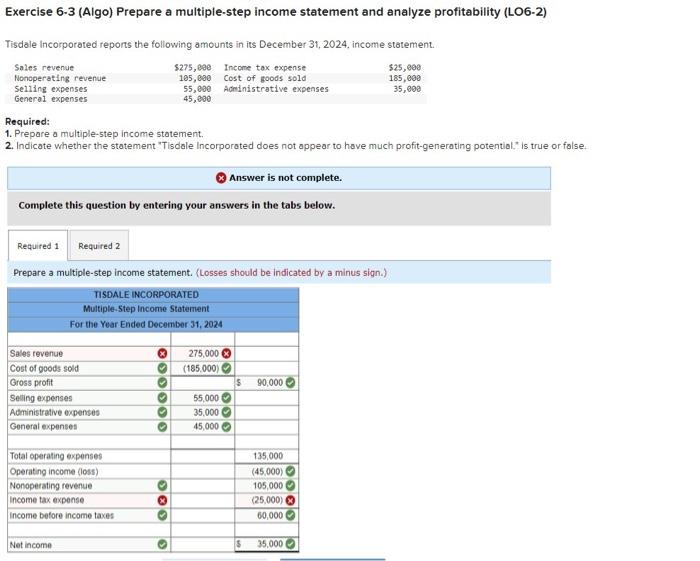Click the For the Year Ended December 31, 2024 header
700x561 pixels.
point(153,324)
